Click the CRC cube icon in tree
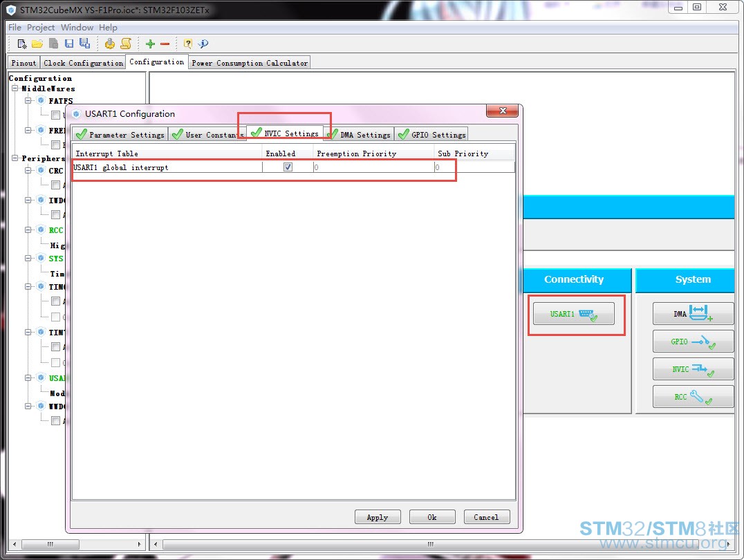The image size is (744, 560). [x=41, y=170]
